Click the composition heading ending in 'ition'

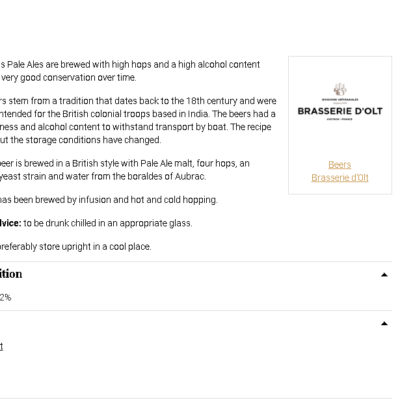pos(11,274)
